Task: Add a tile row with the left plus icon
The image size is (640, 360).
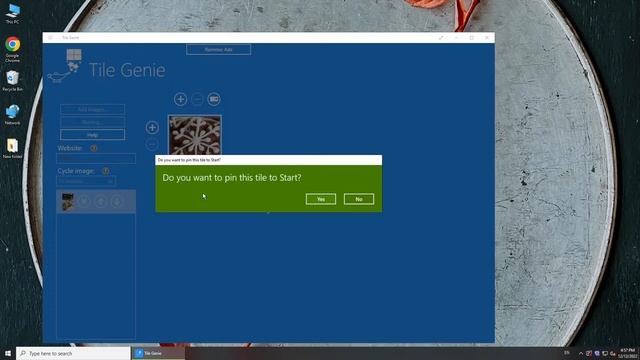Action: (152, 128)
